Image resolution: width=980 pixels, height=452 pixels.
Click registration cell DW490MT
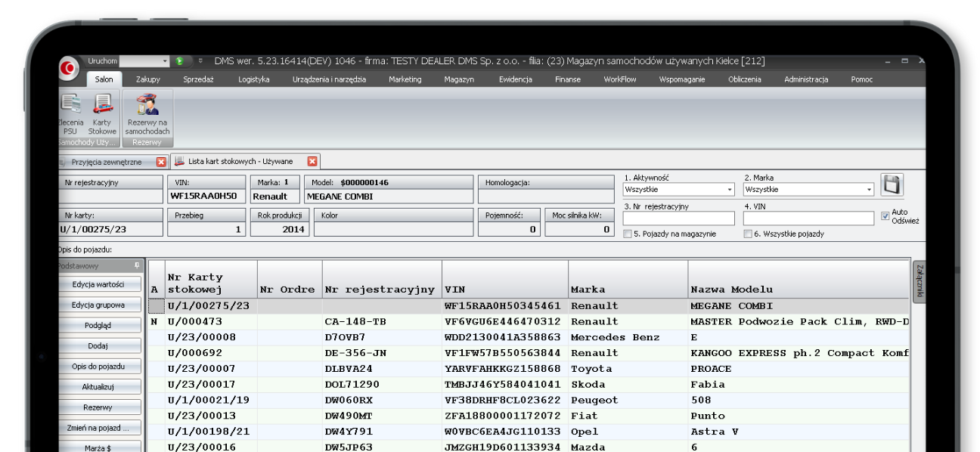coord(382,416)
